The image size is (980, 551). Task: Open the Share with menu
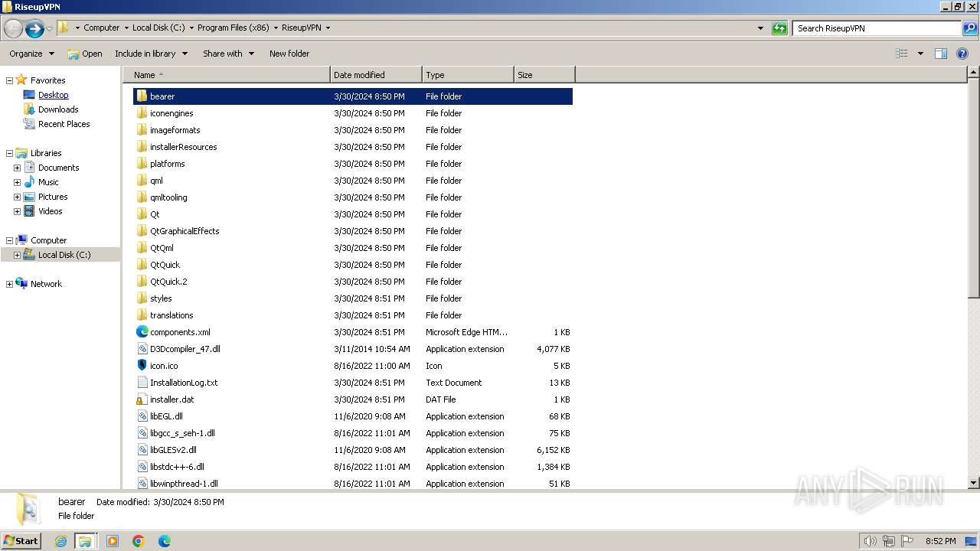coord(228,54)
